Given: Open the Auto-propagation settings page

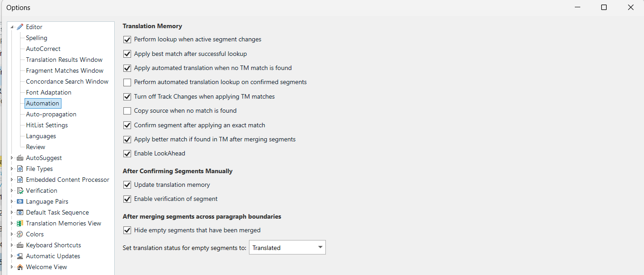Looking at the screenshot, I should point(51,114).
